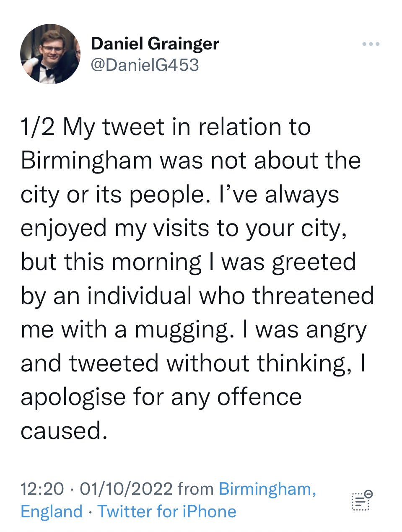Open the three-dot more options menu
Screen dimensions: 402x532
(371, 44)
